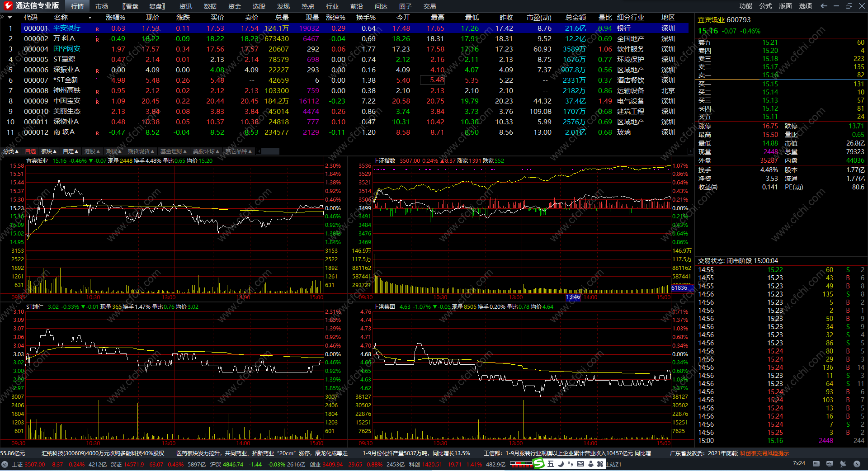Click the R marker beside 南玻A
Screen dimensions: 868x471
[97, 133]
